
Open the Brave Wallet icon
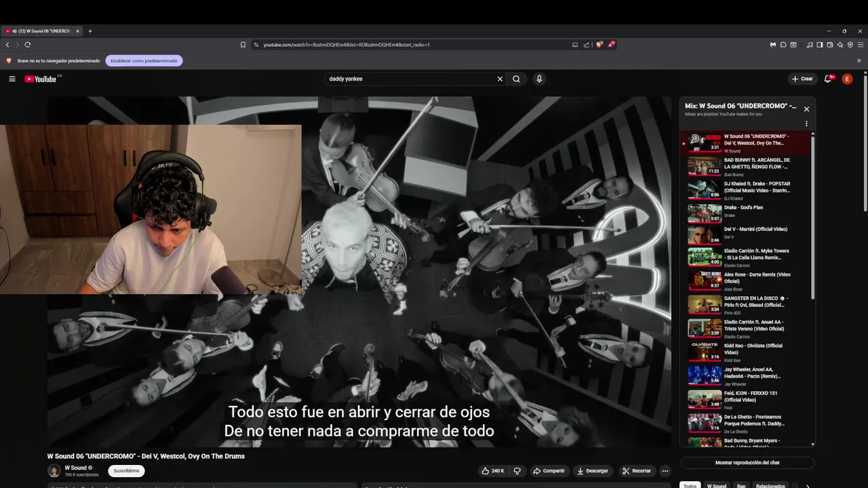[x=830, y=45]
